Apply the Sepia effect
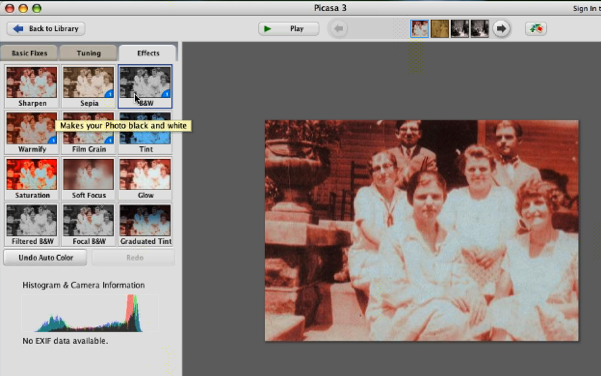Image resolution: width=601 pixels, height=376 pixels. 89,87
